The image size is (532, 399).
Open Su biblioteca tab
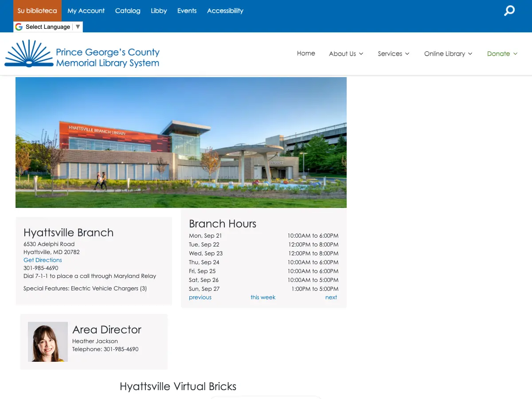(37, 11)
